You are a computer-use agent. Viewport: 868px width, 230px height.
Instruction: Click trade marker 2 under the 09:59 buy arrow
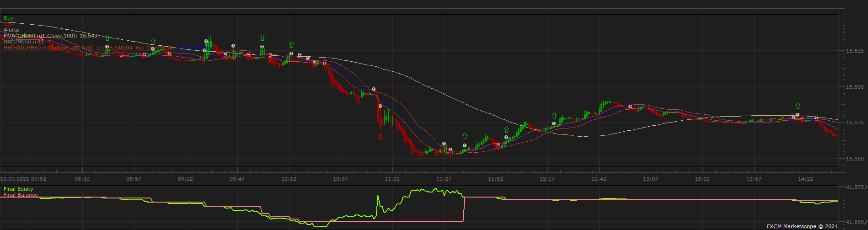(262, 47)
